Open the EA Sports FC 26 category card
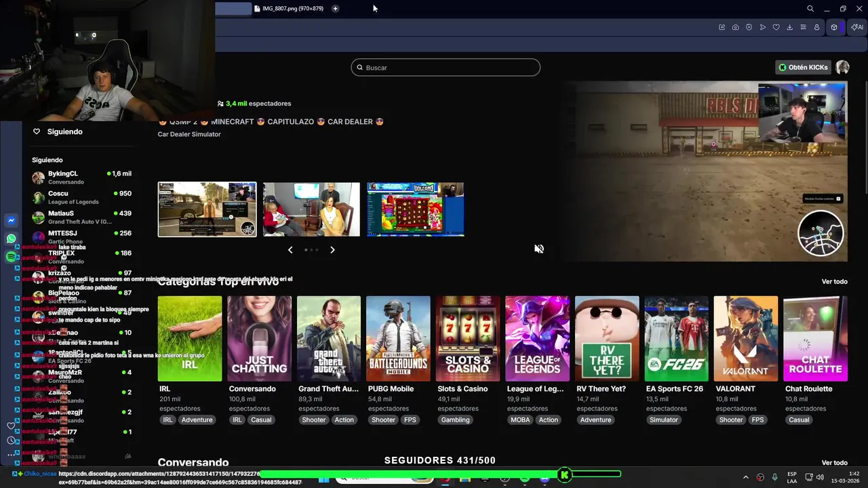This screenshot has width=868, height=488. tap(676, 338)
